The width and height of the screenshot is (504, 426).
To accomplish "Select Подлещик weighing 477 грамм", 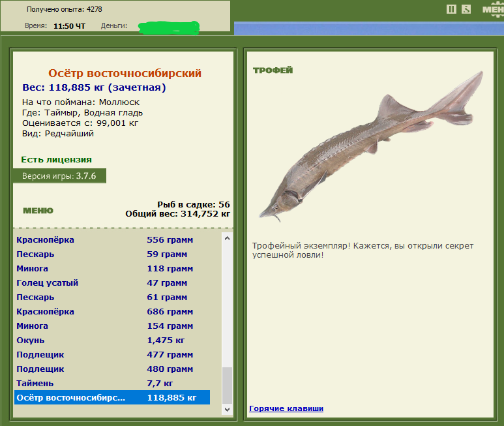I will pos(111,355).
